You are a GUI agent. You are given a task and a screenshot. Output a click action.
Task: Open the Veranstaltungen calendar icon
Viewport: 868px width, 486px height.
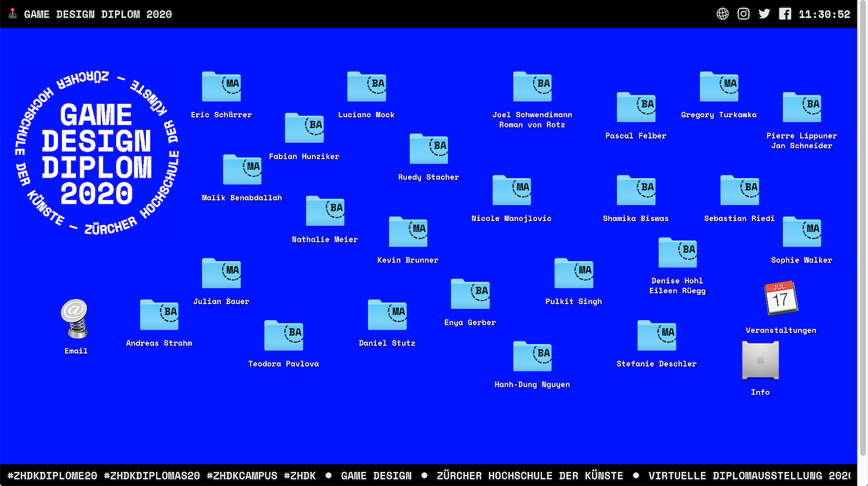[780, 298]
